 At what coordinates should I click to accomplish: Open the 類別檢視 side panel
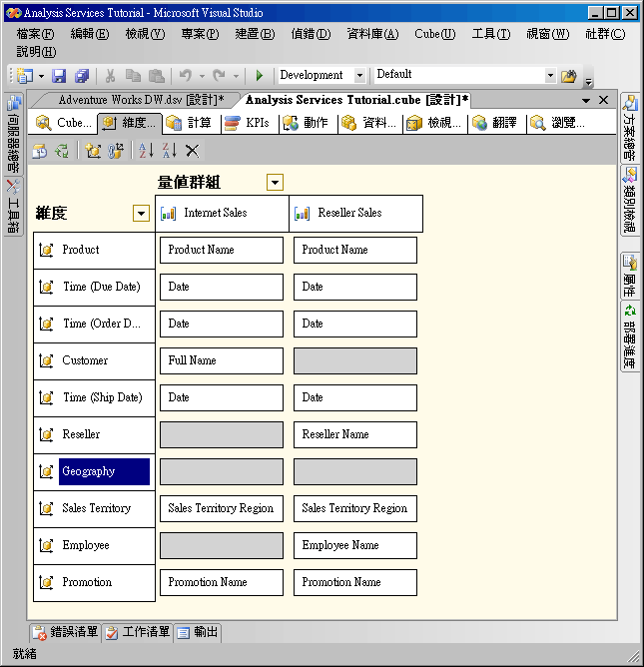pos(630,201)
